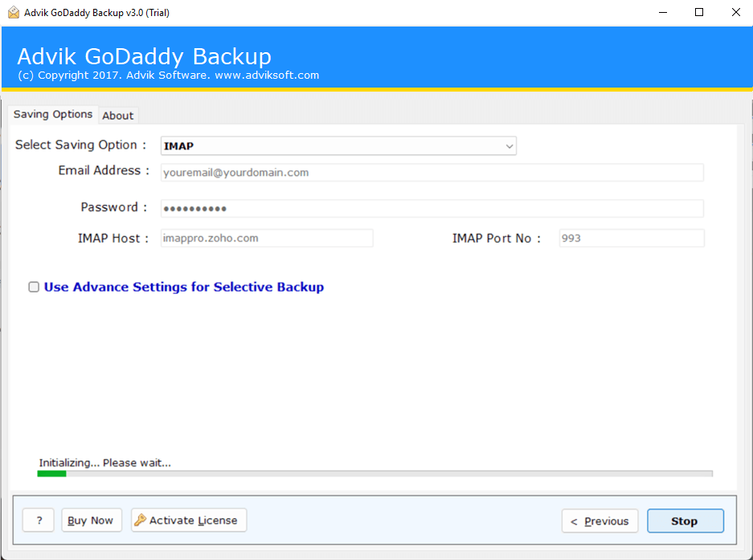Click the Select Saving Option label

[80, 145]
